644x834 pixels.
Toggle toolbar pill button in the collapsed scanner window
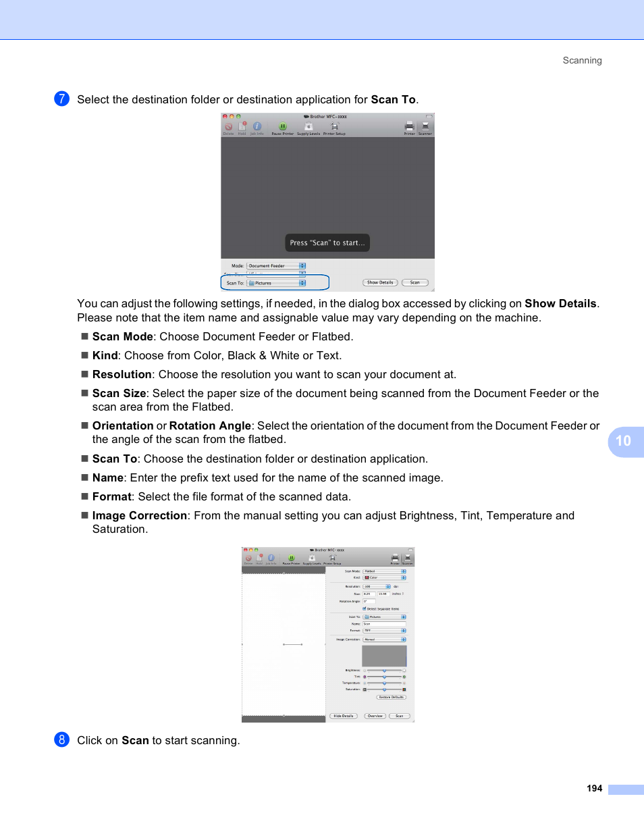click(429, 117)
